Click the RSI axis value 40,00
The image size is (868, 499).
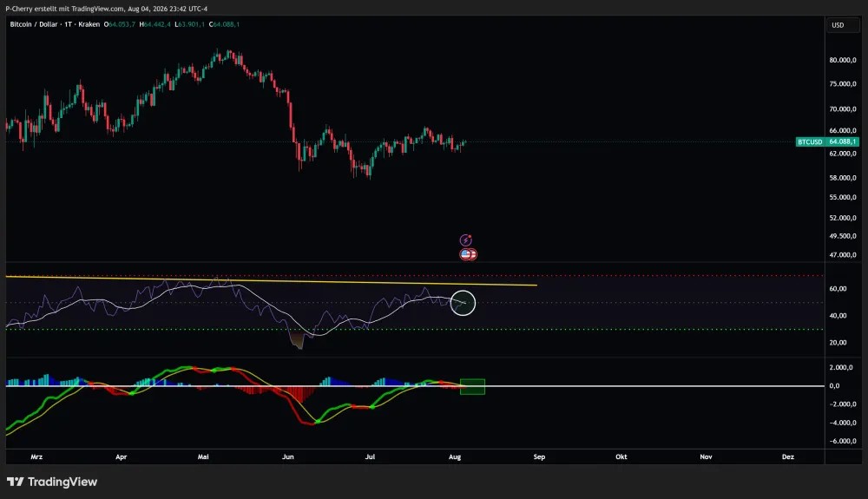(x=838, y=316)
